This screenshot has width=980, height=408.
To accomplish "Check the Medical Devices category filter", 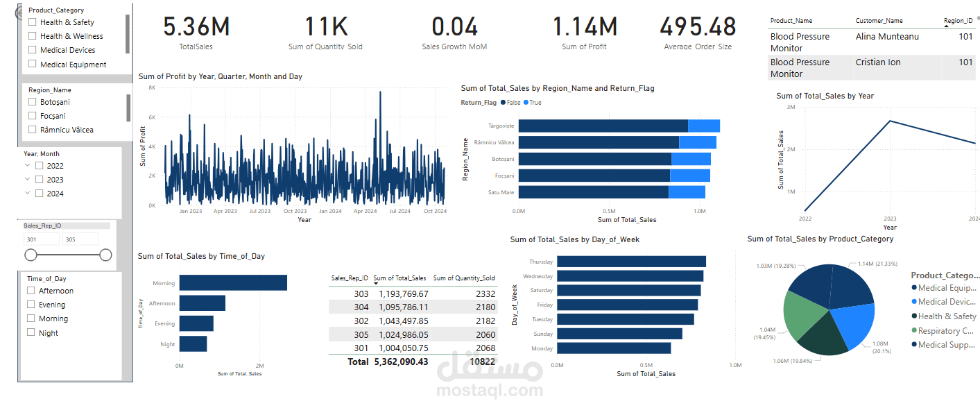I will (x=32, y=49).
